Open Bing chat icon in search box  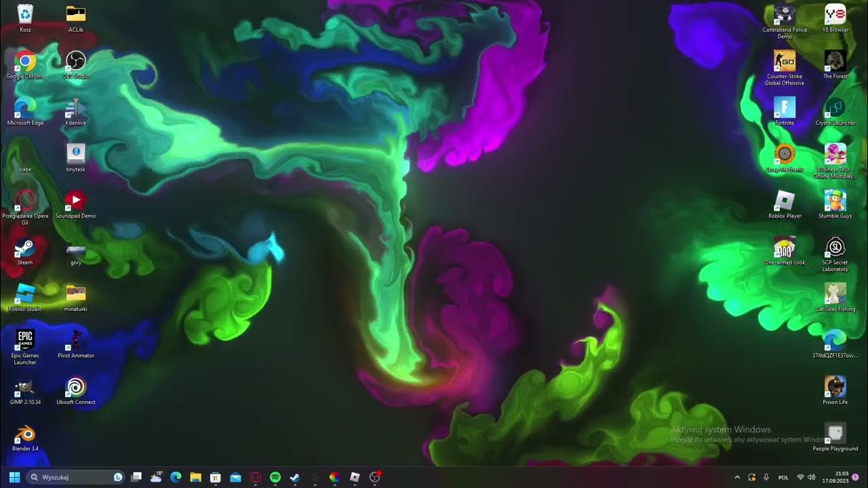coord(117,477)
